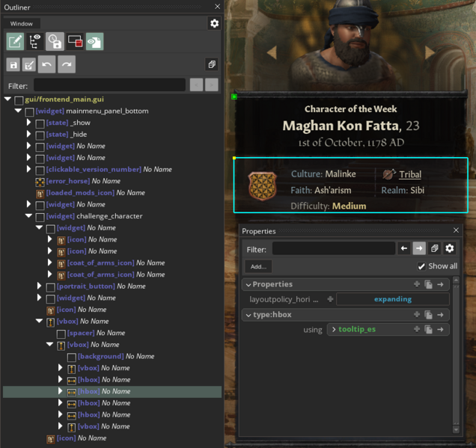Click the Tribal government link
Viewport: 476px width, 448px height.
tap(409, 174)
